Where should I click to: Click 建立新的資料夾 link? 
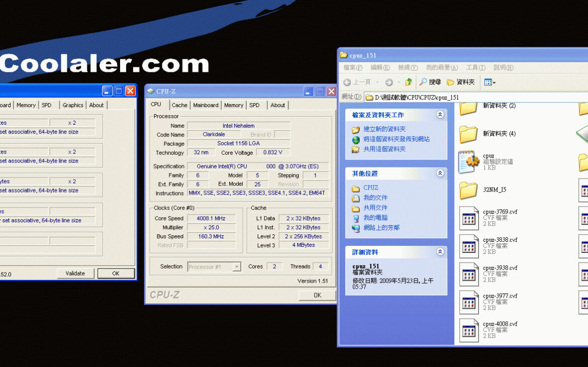point(384,129)
